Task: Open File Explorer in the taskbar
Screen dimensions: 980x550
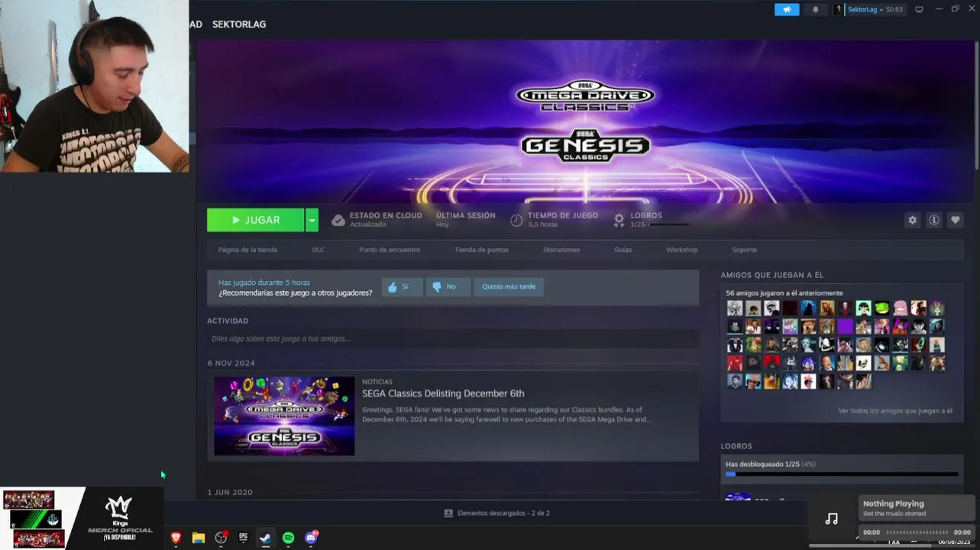Action: click(199, 538)
